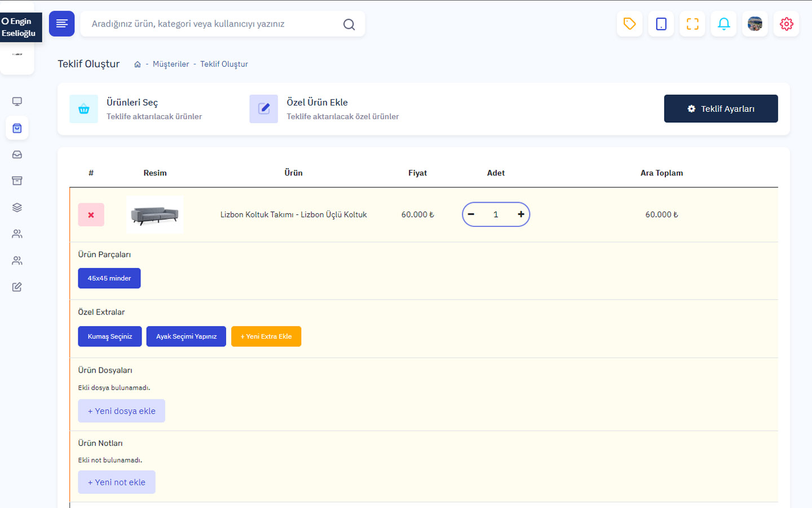Click 'Ekli dosya bulunamadı.' text
This screenshot has height=508, width=812.
click(114, 388)
